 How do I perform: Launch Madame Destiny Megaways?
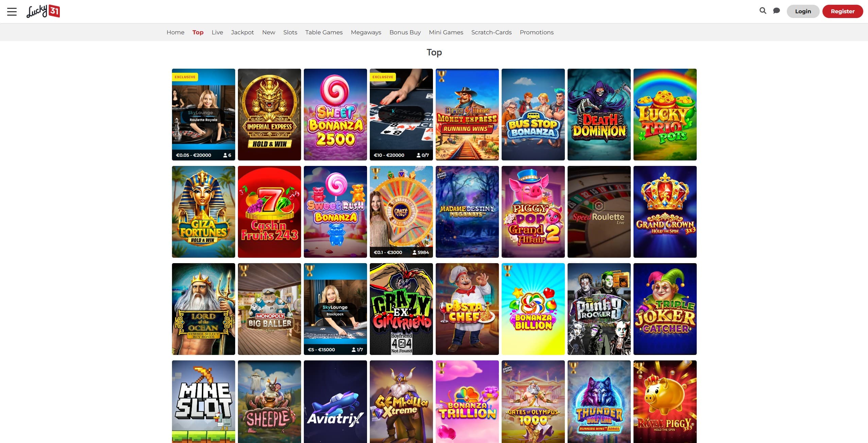click(x=467, y=212)
